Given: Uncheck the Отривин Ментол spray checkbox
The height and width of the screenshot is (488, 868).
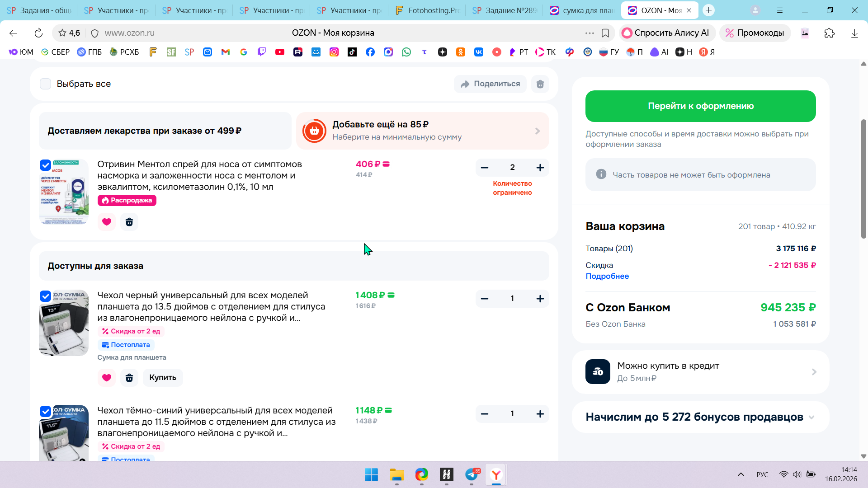Looking at the screenshot, I should pyautogui.click(x=45, y=165).
